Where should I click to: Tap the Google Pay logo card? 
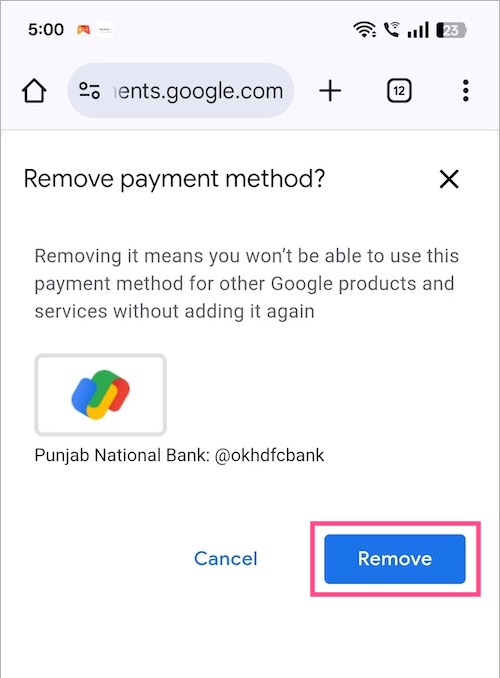(x=100, y=394)
